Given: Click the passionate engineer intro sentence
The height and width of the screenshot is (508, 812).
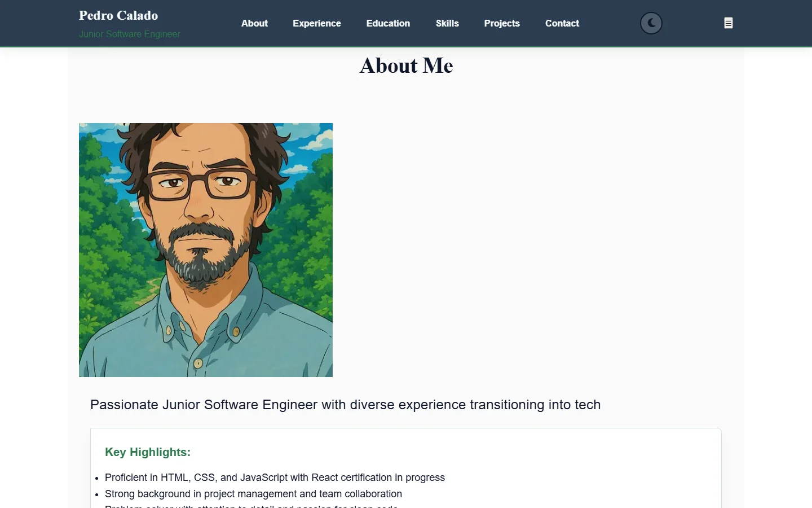Looking at the screenshot, I should pos(345,405).
